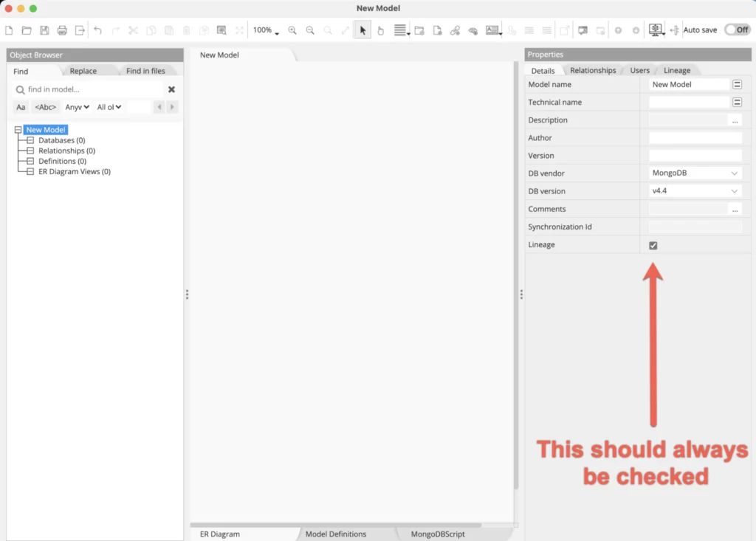
Task: Click the screen-with-comment icon in the toolbar
Action: (583, 30)
